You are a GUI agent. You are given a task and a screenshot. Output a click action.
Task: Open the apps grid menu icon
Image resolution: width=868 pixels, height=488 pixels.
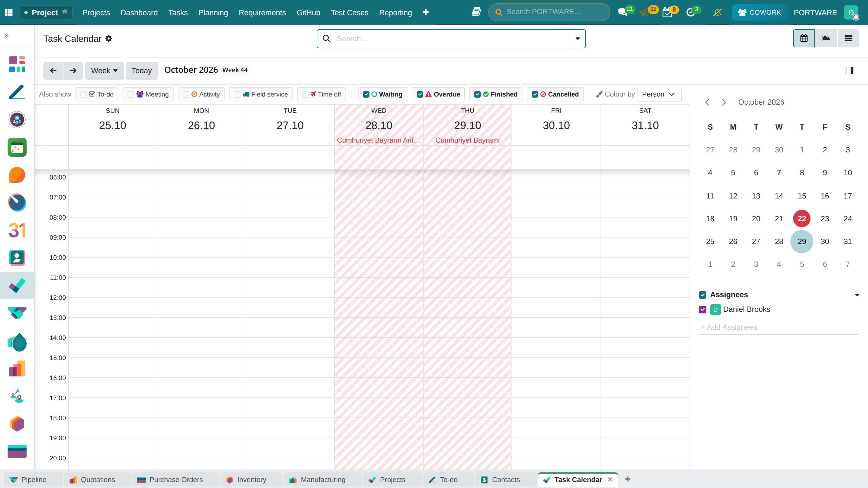(x=9, y=12)
